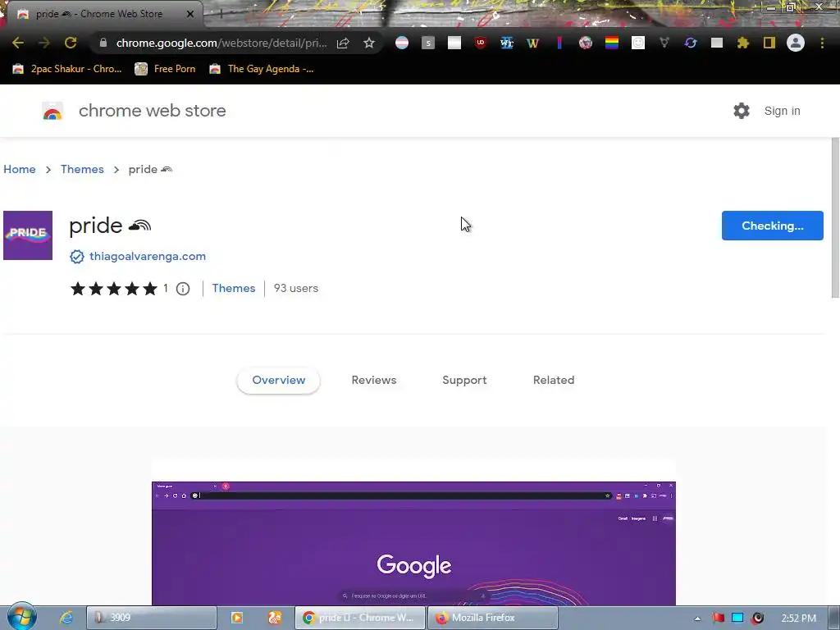840x630 pixels.
Task: Open a new browser tab with plus
Action: coord(221,14)
